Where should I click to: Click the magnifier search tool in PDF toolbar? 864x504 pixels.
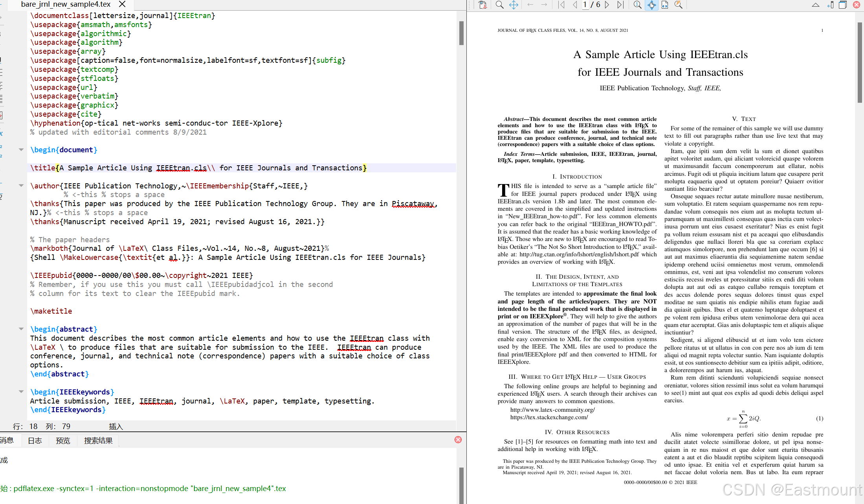click(x=499, y=5)
